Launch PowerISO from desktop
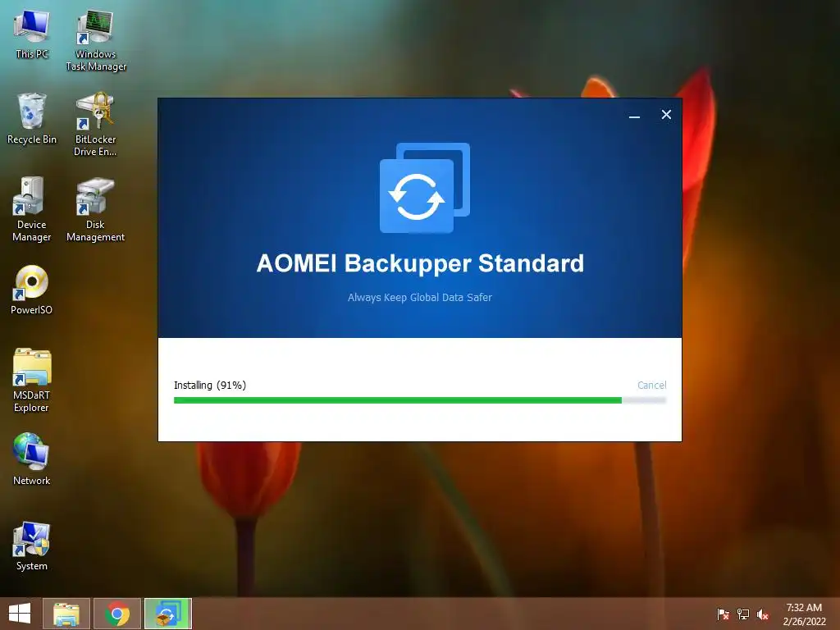This screenshot has width=840, height=630. coord(32,290)
